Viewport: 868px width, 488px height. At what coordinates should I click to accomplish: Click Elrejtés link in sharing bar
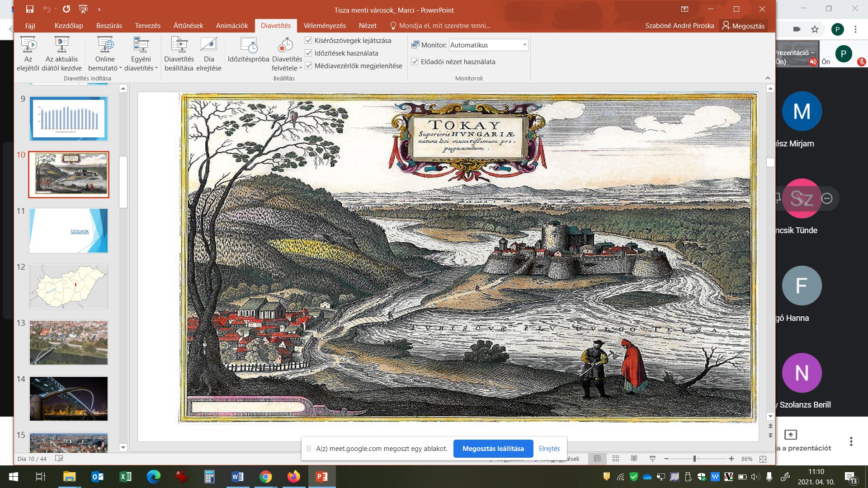(549, 449)
